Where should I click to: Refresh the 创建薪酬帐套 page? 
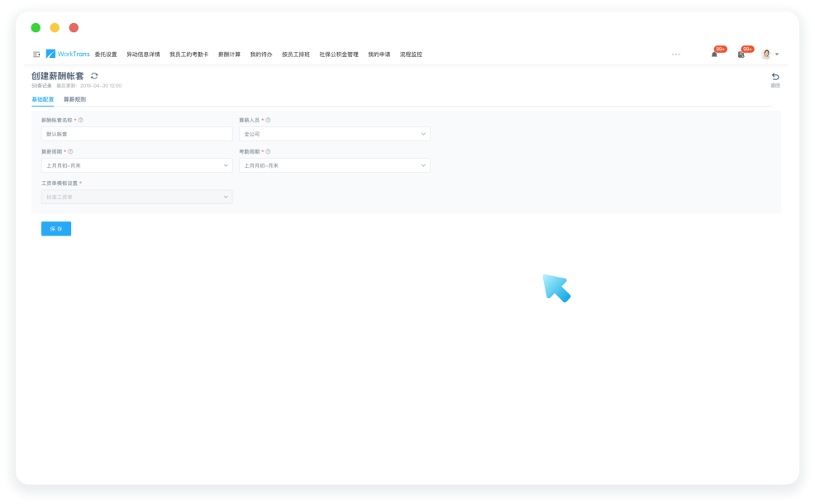(x=94, y=76)
